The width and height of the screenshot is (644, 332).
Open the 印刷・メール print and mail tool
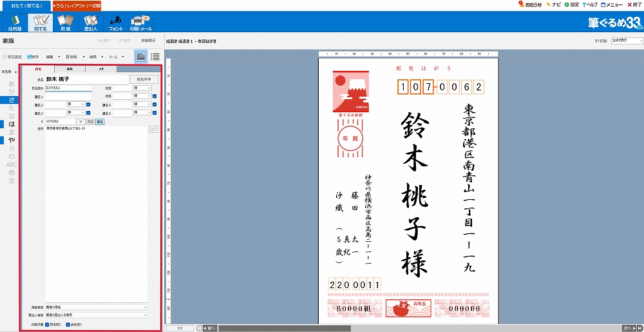(141, 23)
